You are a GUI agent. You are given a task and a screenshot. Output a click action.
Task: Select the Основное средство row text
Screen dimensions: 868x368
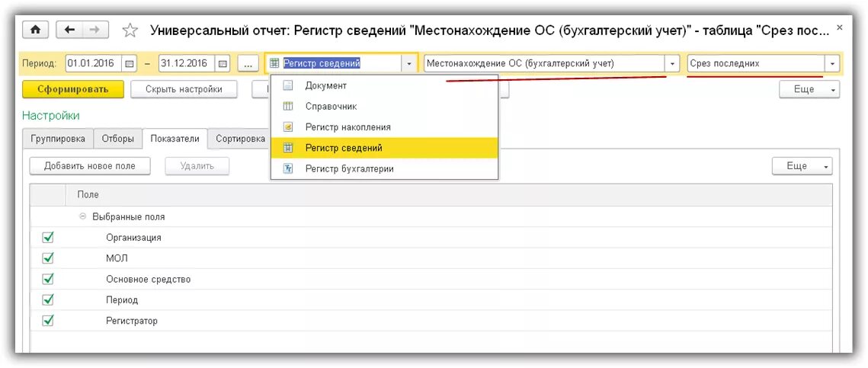tap(149, 280)
